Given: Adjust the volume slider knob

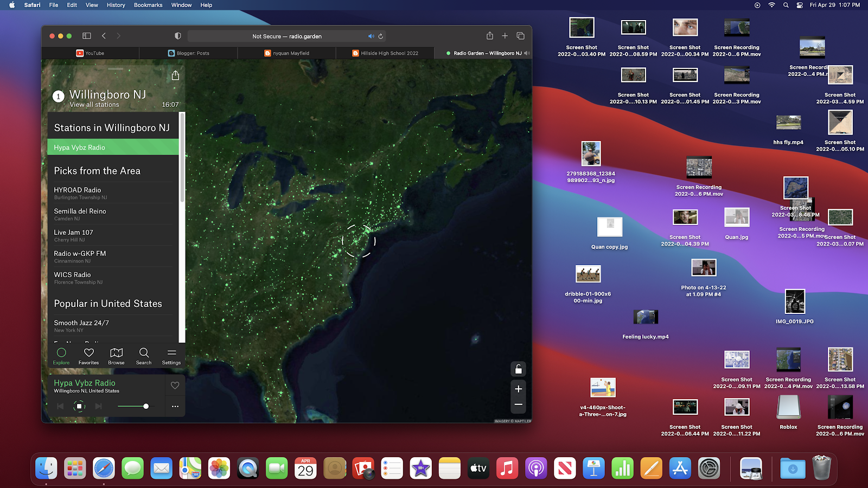Looking at the screenshot, I should (146, 406).
